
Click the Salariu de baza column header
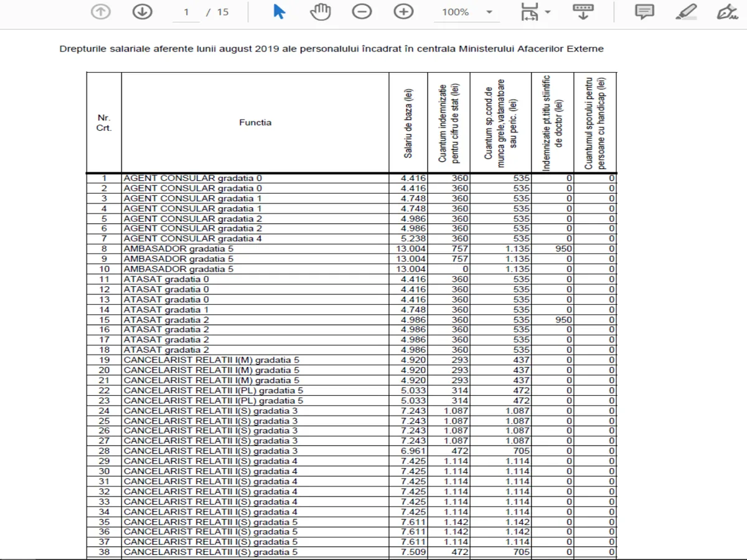(408, 123)
